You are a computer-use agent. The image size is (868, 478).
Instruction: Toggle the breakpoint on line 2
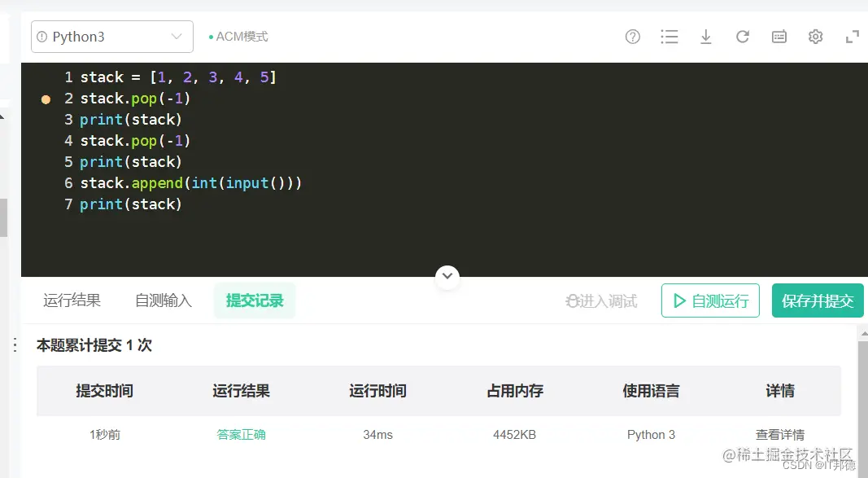[x=46, y=98]
